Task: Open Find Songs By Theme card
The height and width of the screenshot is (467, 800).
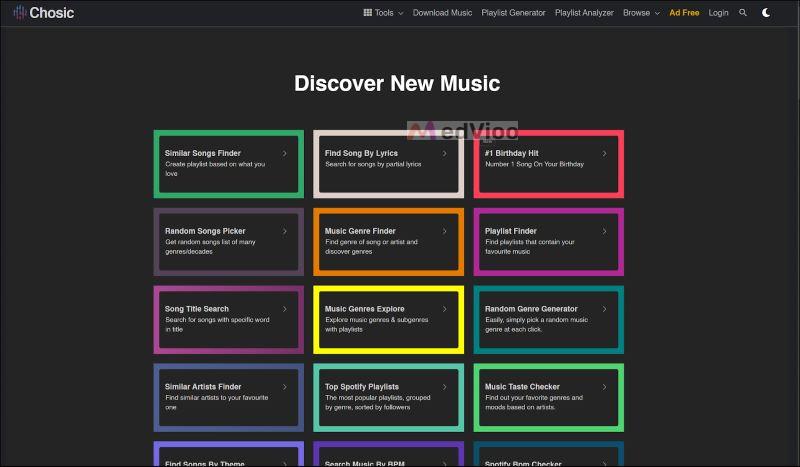Action: [229, 454]
